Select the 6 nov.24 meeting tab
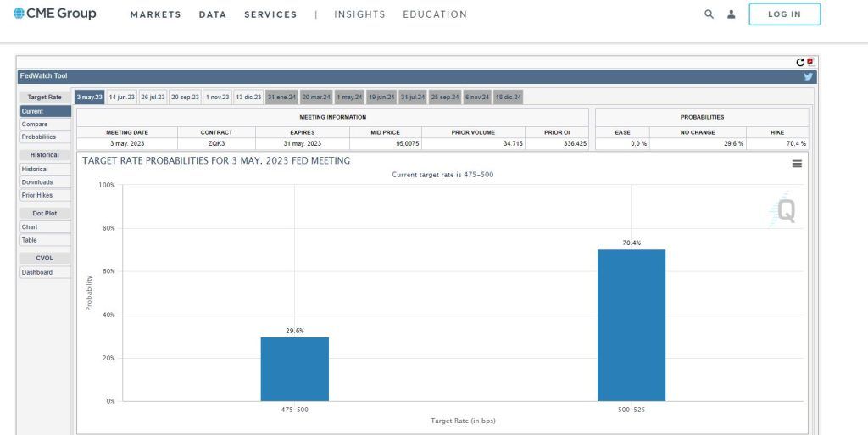This screenshot has height=435, width=868. tap(477, 98)
